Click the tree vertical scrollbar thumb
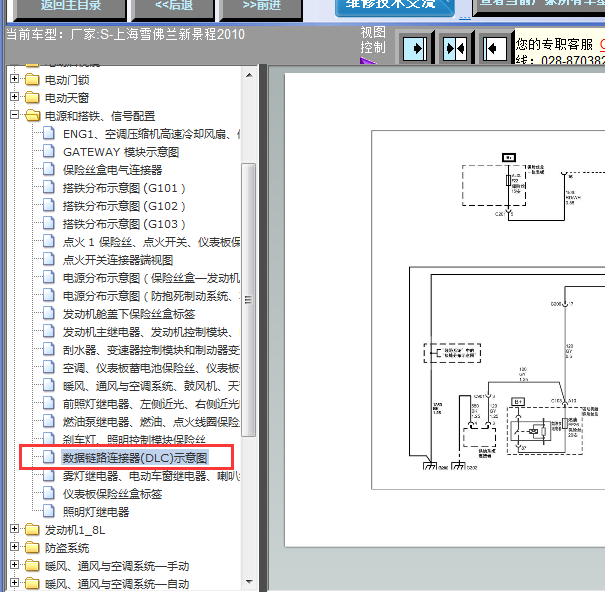This screenshot has height=592, width=605. point(249,300)
